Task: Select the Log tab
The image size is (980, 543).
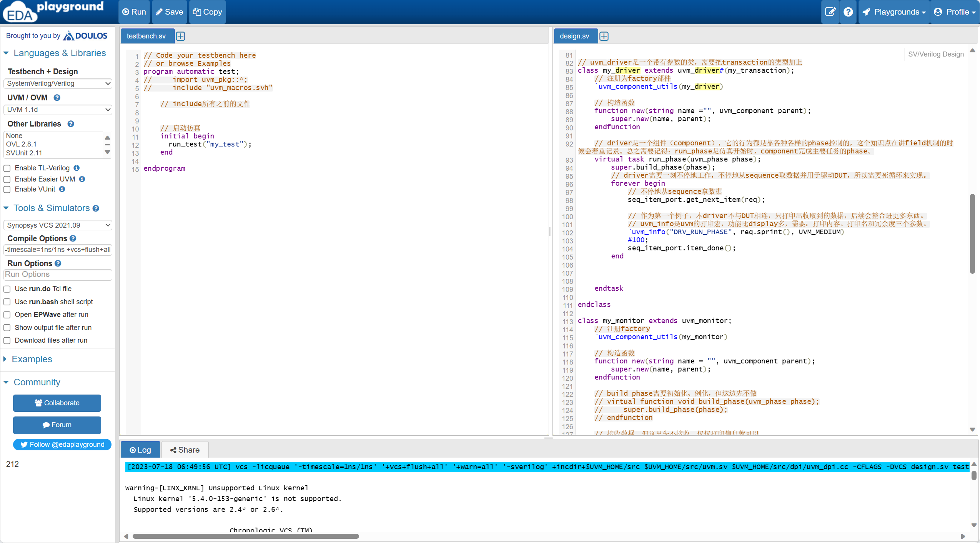Action: point(140,450)
